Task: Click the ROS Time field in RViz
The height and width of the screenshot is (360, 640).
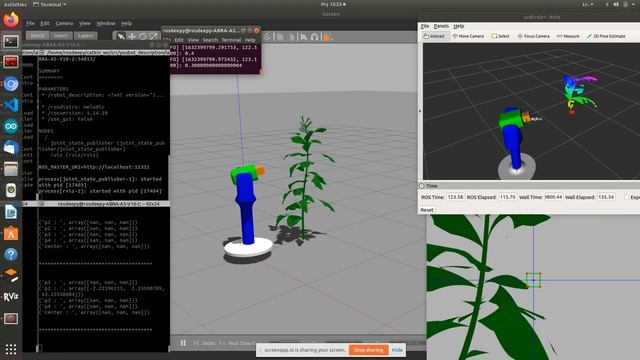Action: 455,197
